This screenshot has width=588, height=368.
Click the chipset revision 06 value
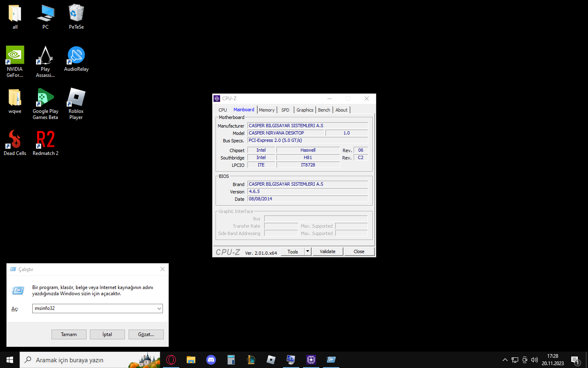(361, 150)
